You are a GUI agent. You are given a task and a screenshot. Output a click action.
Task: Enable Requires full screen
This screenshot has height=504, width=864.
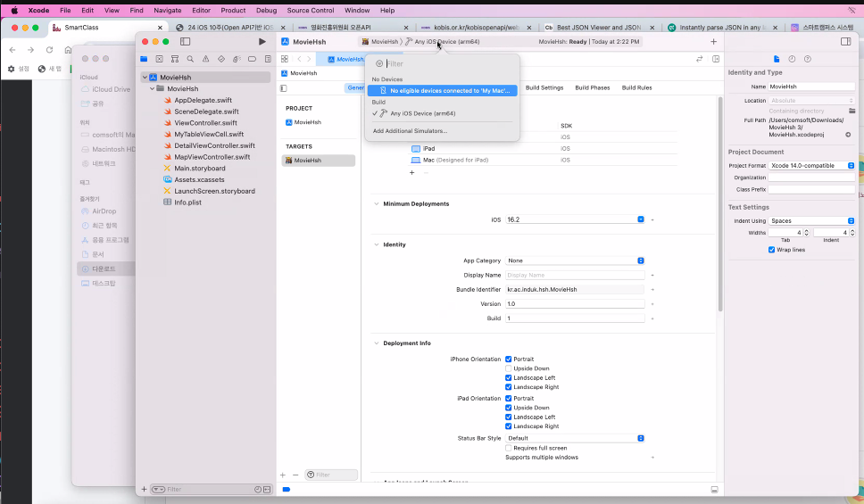click(509, 448)
